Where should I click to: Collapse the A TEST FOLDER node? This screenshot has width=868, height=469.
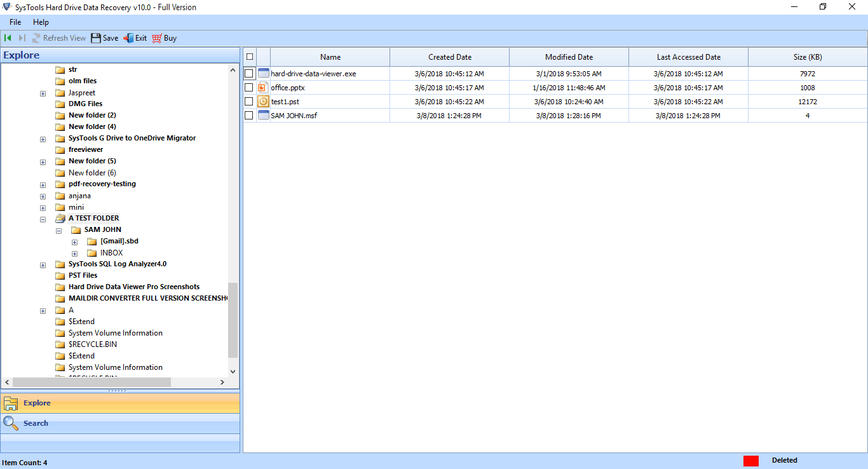point(43,219)
